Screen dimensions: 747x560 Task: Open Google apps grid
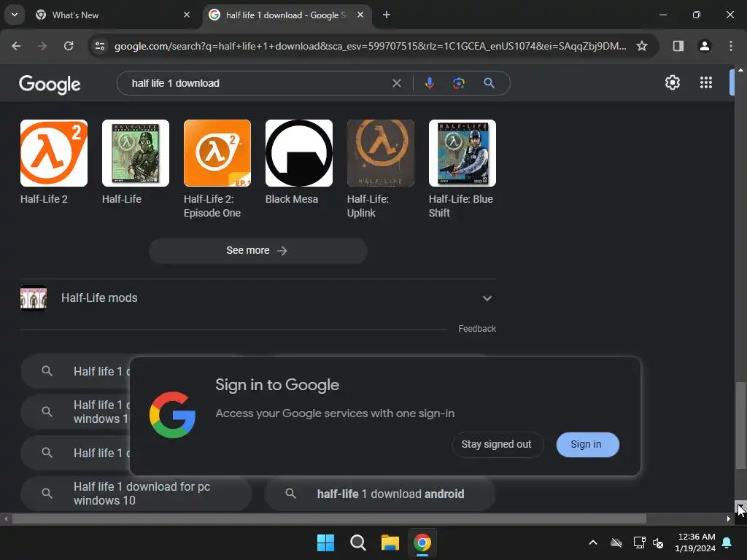[x=706, y=82]
